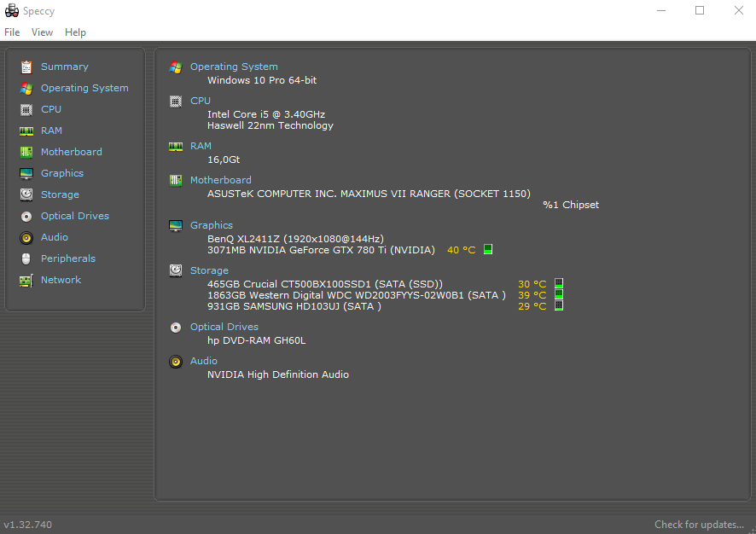Viewport: 756px width, 534px height.
Task: Open the File menu
Action: 12,32
